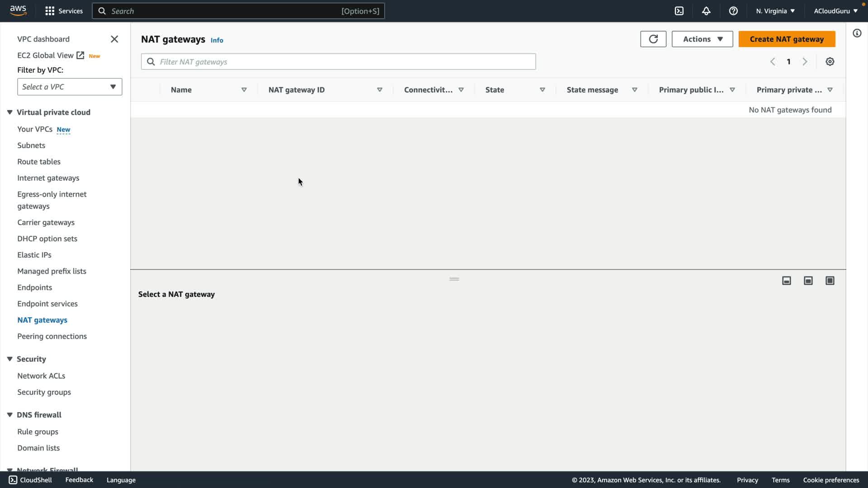Change region from N. Virginia
The width and height of the screenshot is (868, 488).
(x=775, y=11)
